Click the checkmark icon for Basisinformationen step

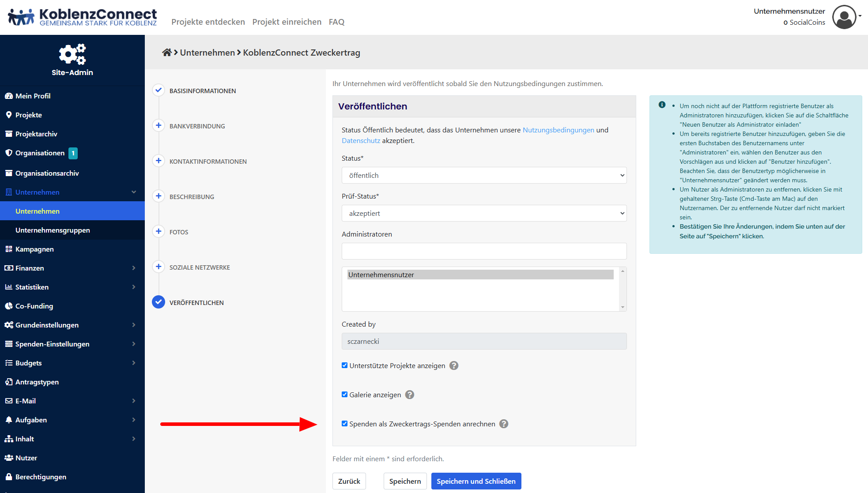[x=159, y=90]
